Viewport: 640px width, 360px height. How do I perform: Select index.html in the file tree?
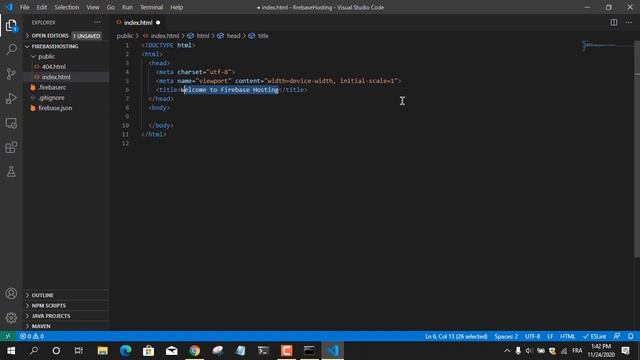point(66,77)
